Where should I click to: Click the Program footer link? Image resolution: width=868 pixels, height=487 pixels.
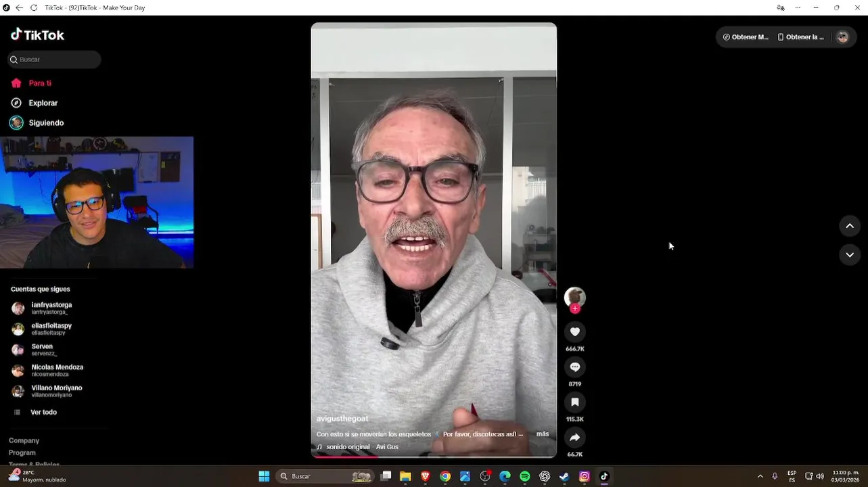point(22,453)
